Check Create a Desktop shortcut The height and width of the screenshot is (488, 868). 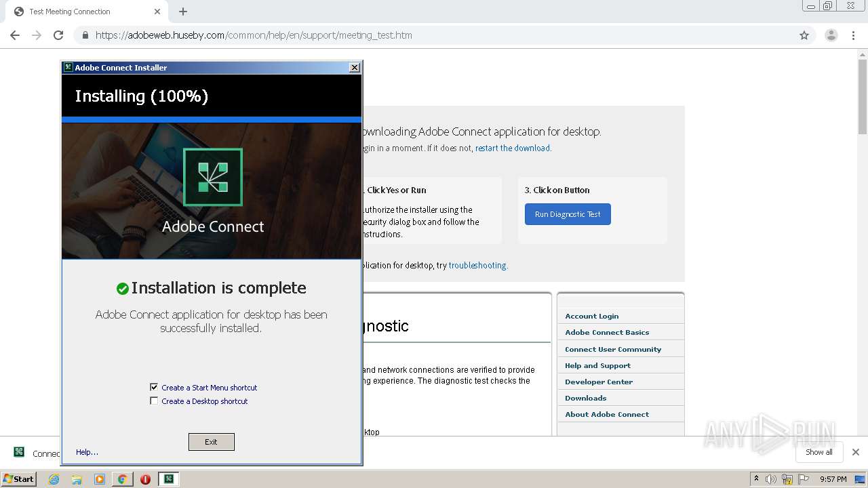click(154, 401)
